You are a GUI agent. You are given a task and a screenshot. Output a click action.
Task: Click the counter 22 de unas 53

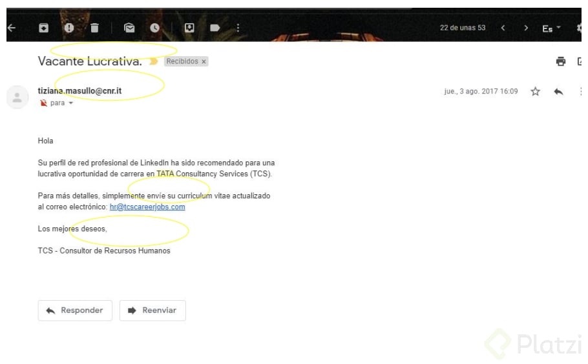[463, 28]
